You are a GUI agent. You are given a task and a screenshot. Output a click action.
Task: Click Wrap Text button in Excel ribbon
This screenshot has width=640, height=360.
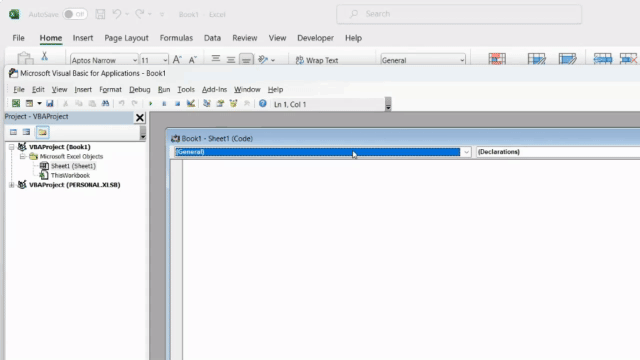pos(317,60)
